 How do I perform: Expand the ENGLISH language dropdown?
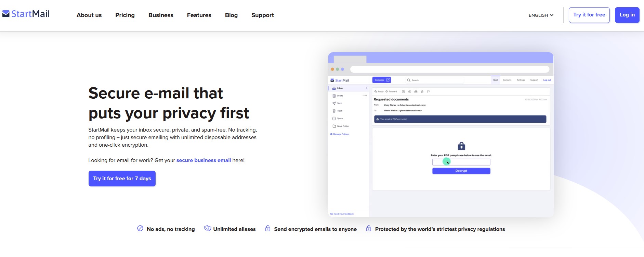coord(541,15)
